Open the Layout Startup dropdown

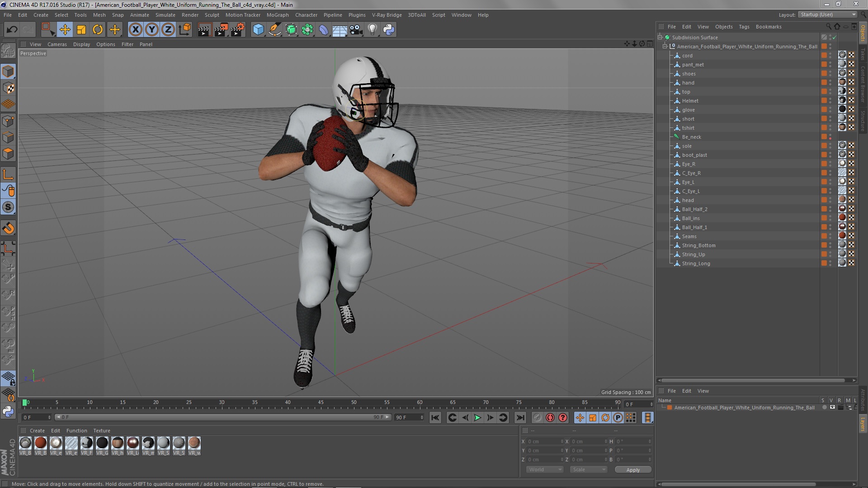827,15
